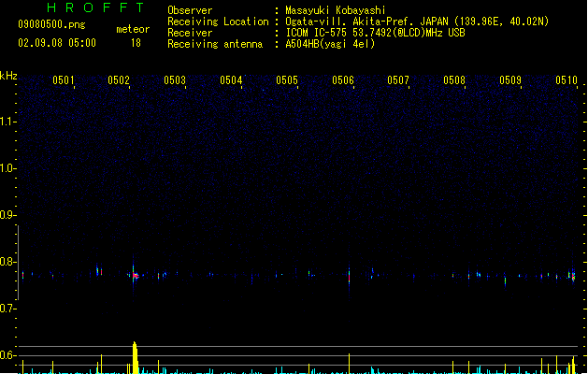Click the meteor label

point(133,29)
